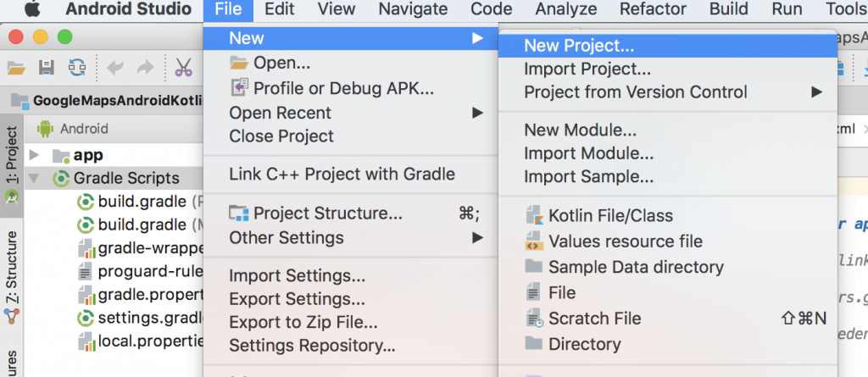Open the Refactor menu
This screenshot has width=868, height=377.
pyautogui.click(x=653, y=9)
